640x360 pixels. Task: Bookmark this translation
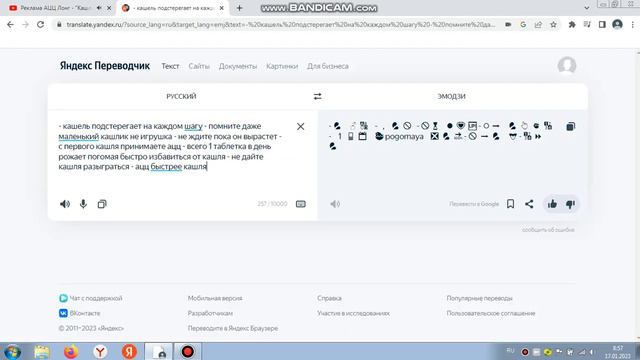[x=510, y=204]
